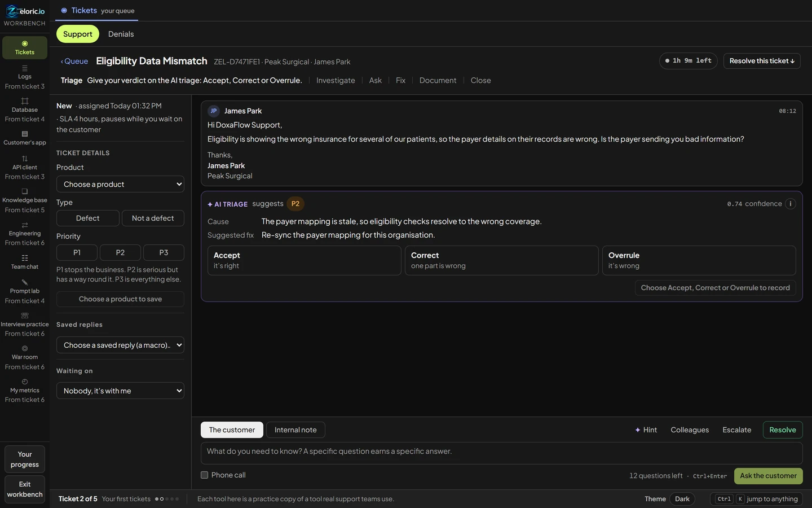Open the saved reply macro dropdown
812x508 pixels.
(120, 345)
